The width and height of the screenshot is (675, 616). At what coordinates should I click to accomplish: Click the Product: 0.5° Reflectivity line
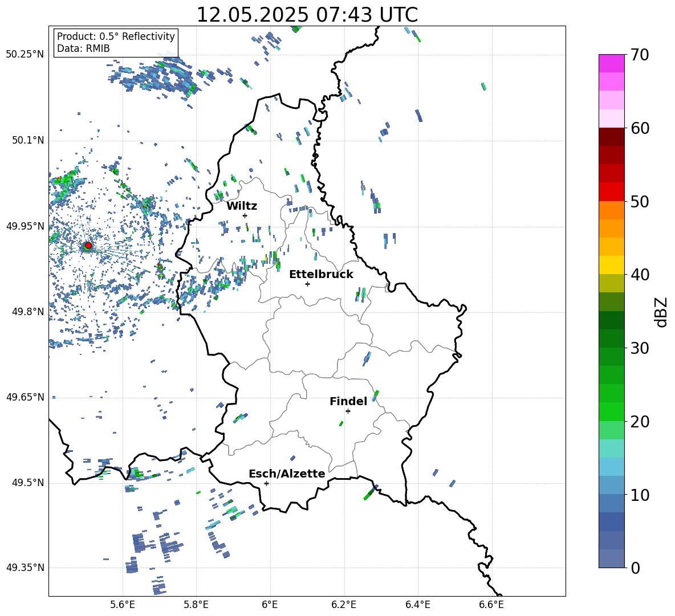point(116,36)
